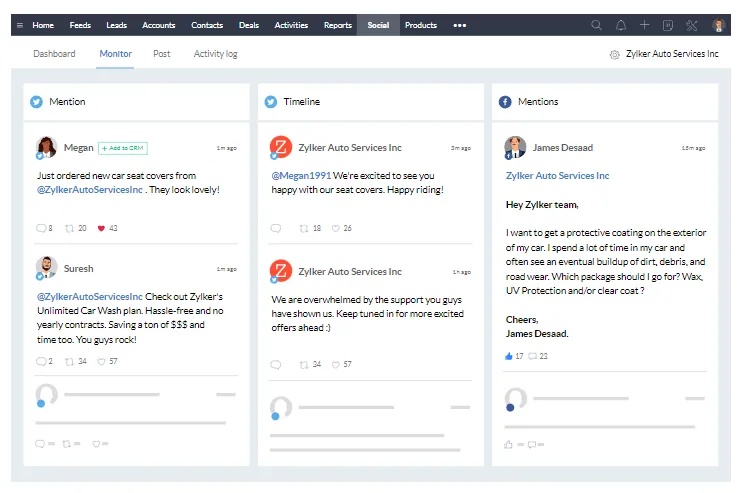Image resolution: width=744 pixels, height=493 pixels.
Task: Switch to the Dashboard tab
Action: 54,54
